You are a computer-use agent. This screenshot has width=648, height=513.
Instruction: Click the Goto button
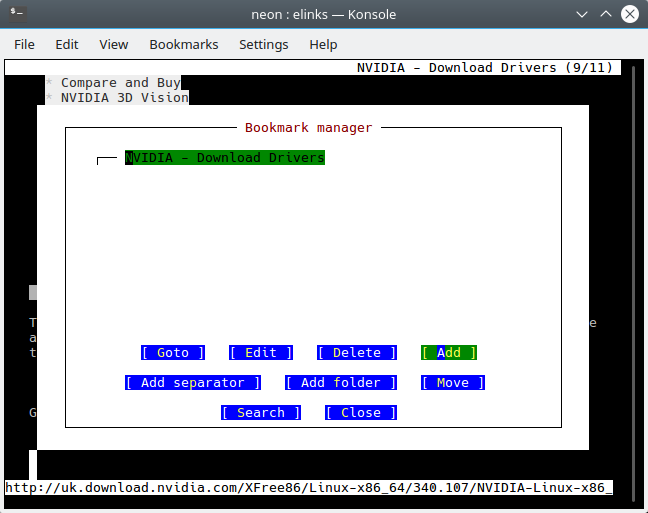[173, 353]
